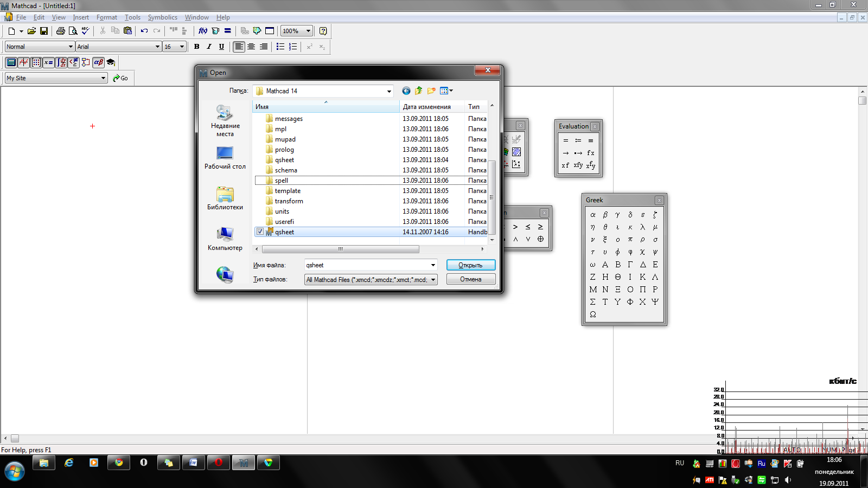This screenshot has width=868, height=488.
Task: Go up one folder level
Action: click(x=418, y=91)
